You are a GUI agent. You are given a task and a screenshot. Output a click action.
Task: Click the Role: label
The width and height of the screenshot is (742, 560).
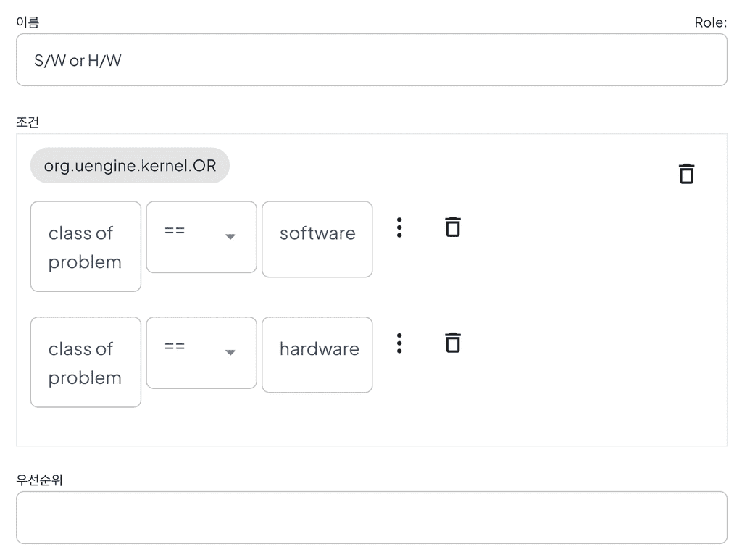(x=711, y=22)
